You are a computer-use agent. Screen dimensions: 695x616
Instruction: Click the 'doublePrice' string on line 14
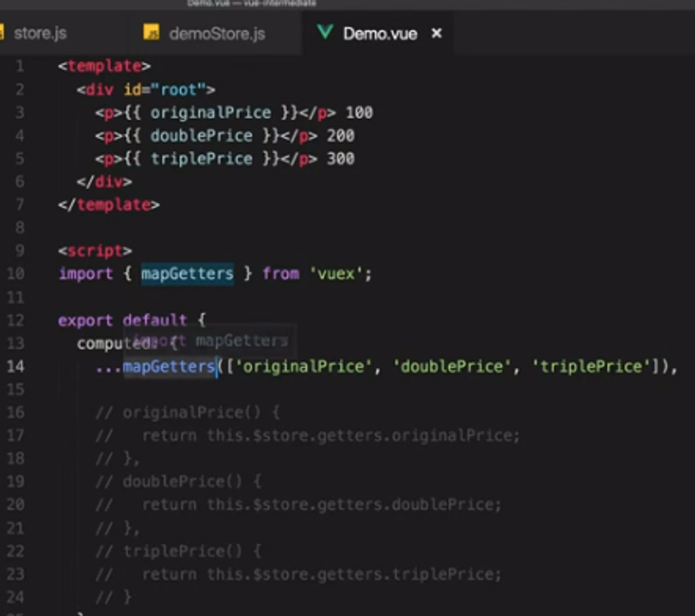coord(452,366)
